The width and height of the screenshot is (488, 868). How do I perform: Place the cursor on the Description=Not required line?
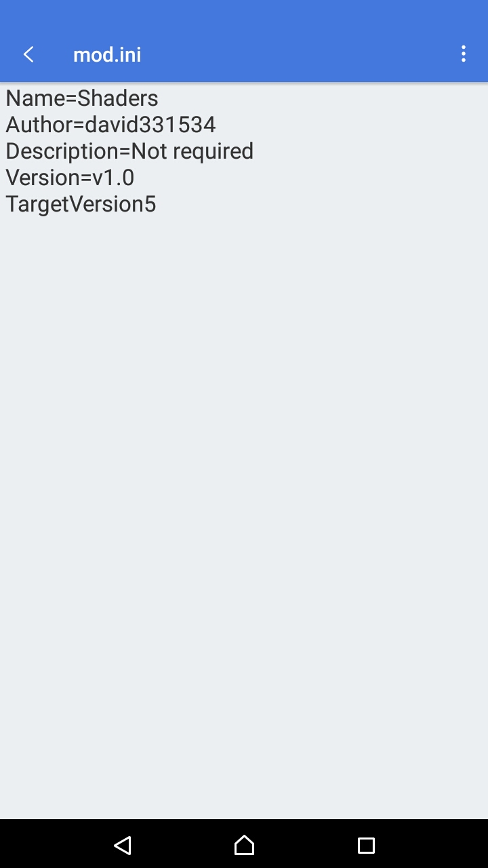click(129, 151)
